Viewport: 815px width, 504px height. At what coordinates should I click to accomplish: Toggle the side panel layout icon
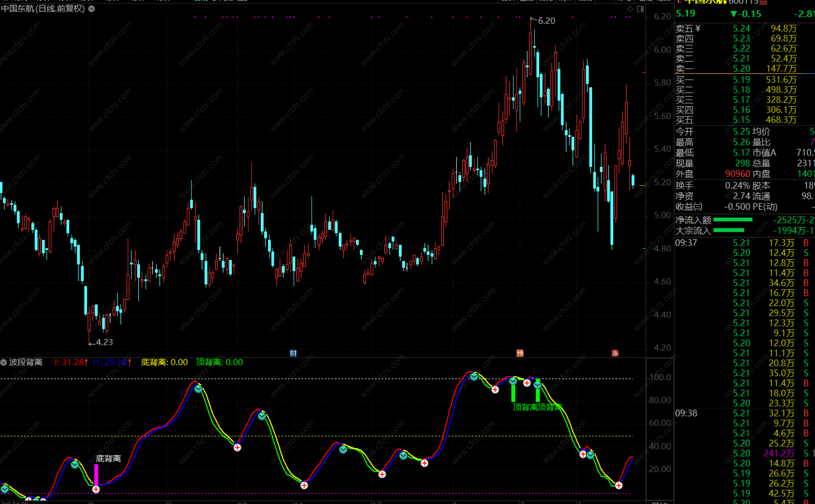[x=641, y=9]
